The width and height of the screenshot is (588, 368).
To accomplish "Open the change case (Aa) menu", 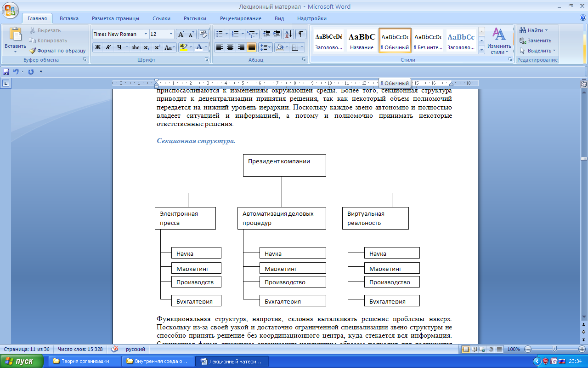I will [x=169, y=47].
